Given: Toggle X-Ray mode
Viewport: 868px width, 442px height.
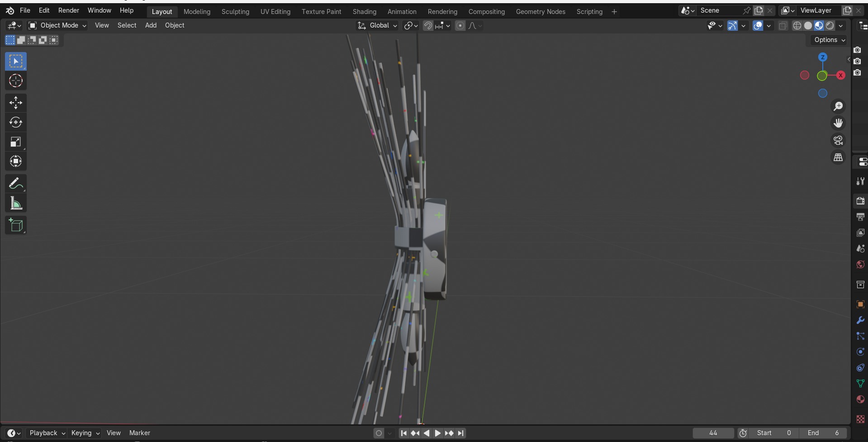Looking at the screenshot, I should pos(783,26).
